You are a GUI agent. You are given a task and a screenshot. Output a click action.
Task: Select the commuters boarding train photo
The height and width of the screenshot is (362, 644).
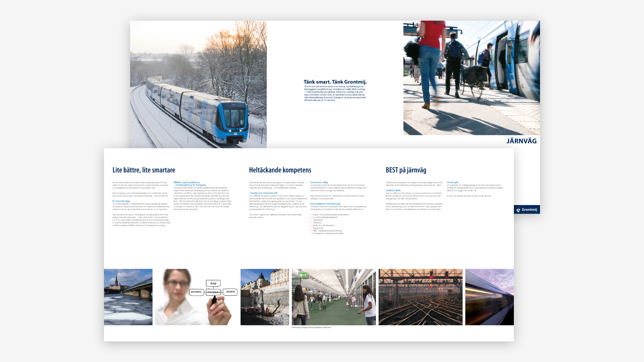[x=471, y=78]
